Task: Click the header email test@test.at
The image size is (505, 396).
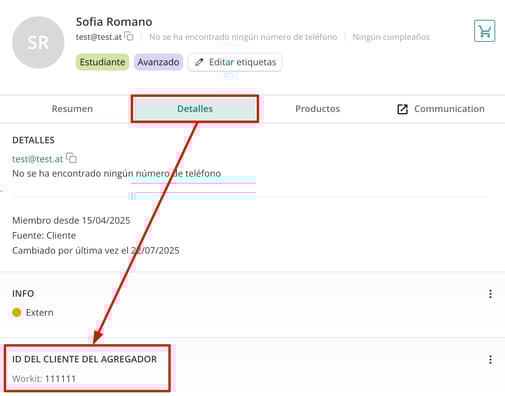Action: [99, 37]
